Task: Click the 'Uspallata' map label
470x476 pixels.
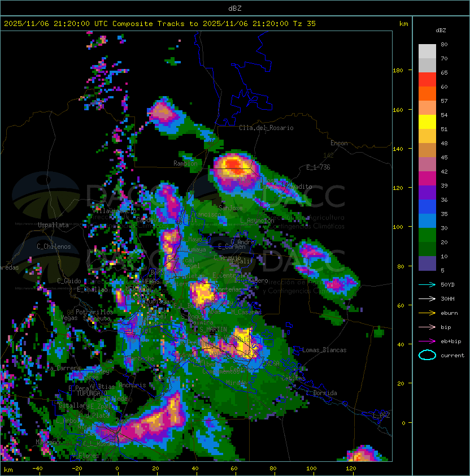Action: click(x=53, y=225)
